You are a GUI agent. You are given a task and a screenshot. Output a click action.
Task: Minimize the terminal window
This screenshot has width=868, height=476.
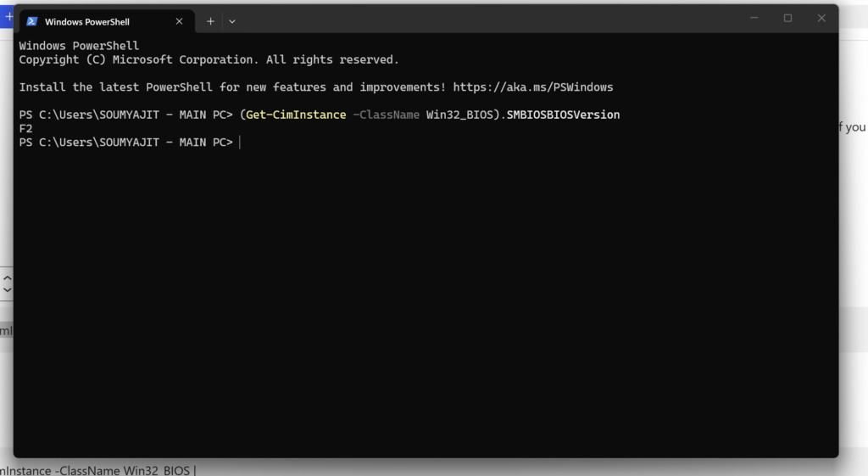pyautogui.click(x=754, y=18)
